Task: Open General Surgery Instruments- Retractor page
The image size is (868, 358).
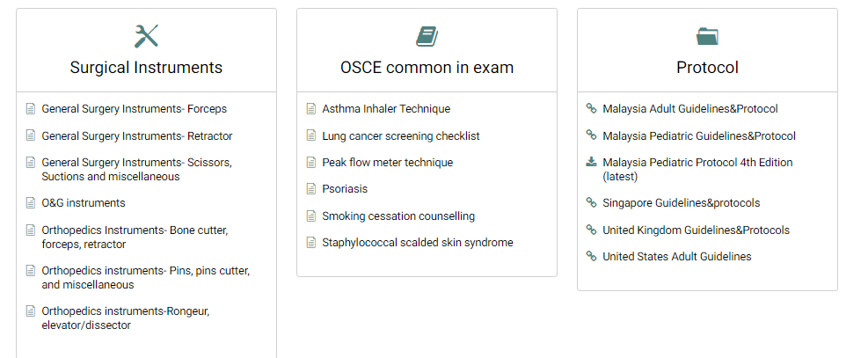Action: pyautogui.click(x=137, y=136)
